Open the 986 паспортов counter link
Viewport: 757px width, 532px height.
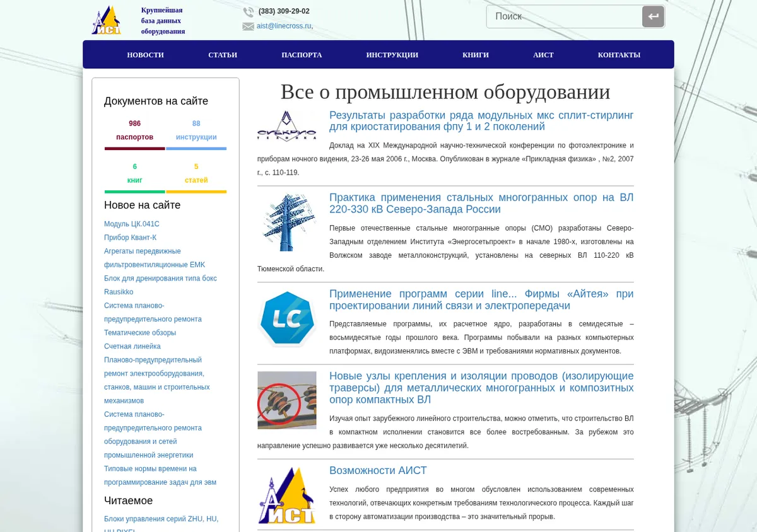(135, 130)
